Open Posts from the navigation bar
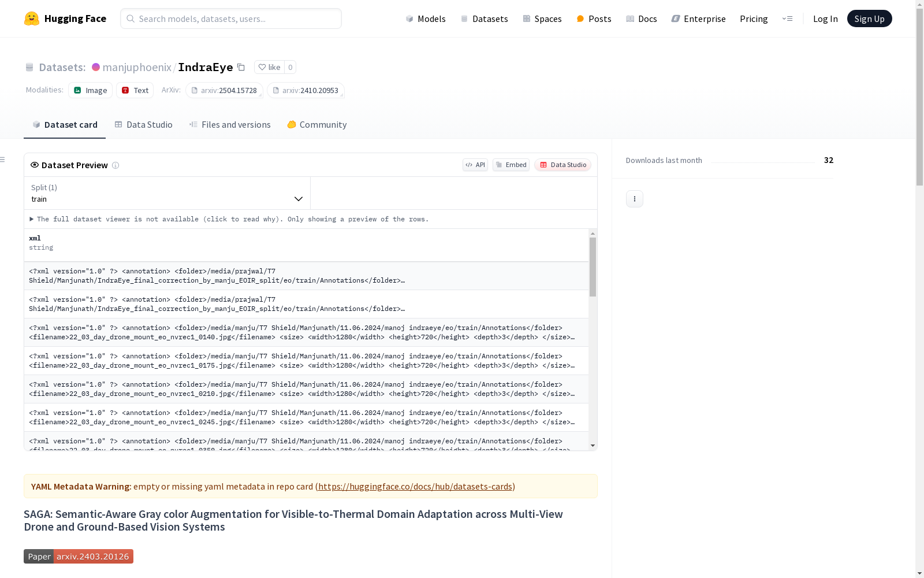This screenshot has height=578, width=924. (x=594, y=18)
